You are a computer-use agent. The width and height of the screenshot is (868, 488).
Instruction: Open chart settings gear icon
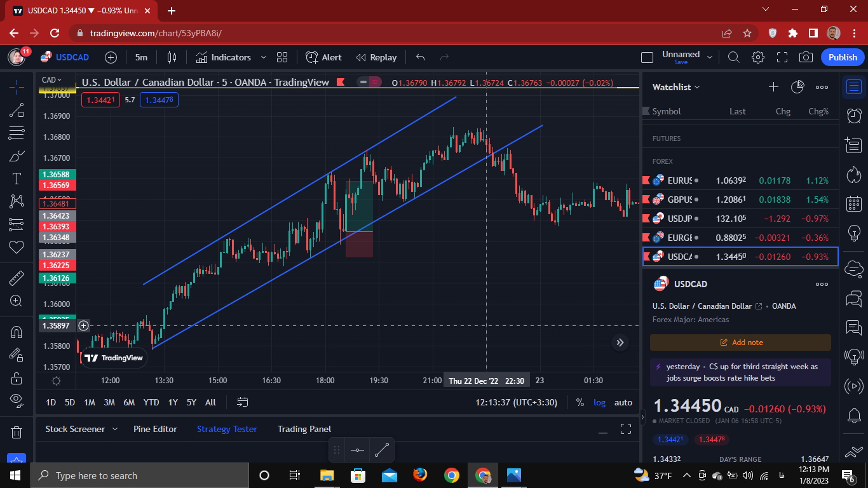[757, 57]
